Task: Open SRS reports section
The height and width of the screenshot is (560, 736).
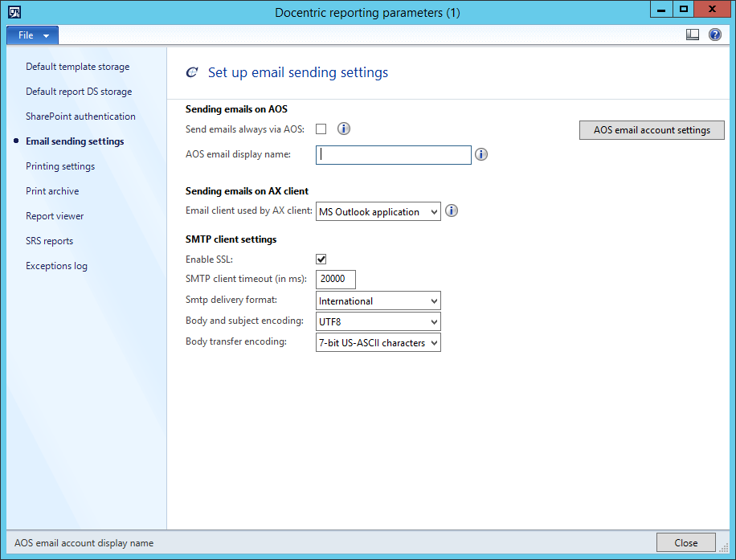Action: coord(49,241)
